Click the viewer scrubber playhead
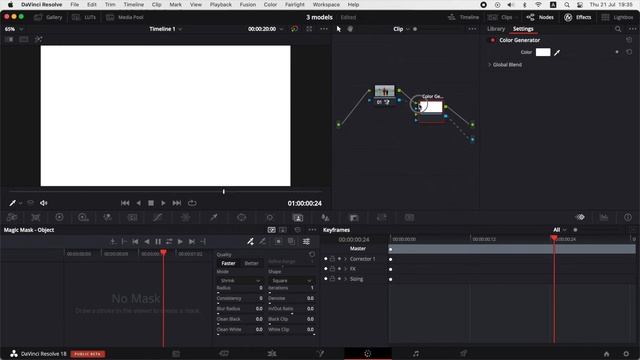This screenshot has height=360, width=640. [224, 191]
